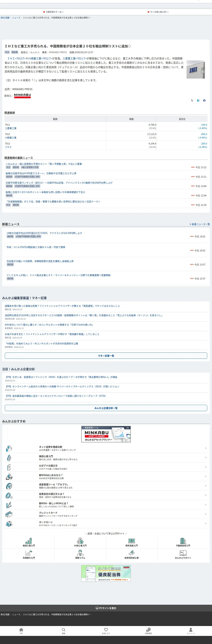Click the クレジットカード row icon
Screen dimensions: 212x644
[9, 514]
